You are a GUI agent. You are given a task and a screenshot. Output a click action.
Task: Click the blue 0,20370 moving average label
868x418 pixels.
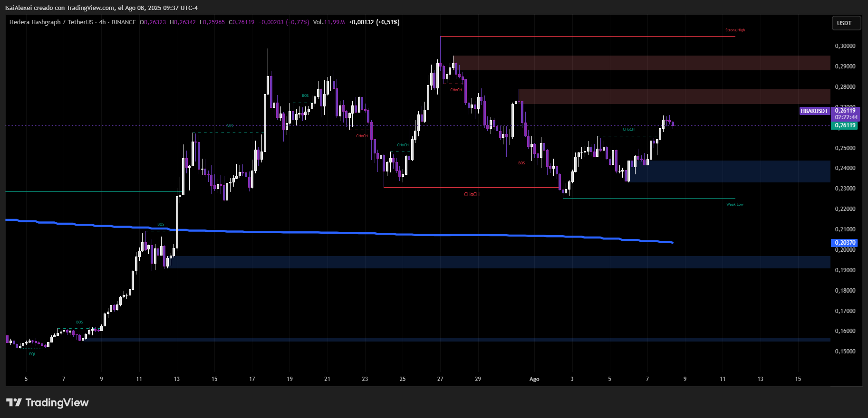845,243
